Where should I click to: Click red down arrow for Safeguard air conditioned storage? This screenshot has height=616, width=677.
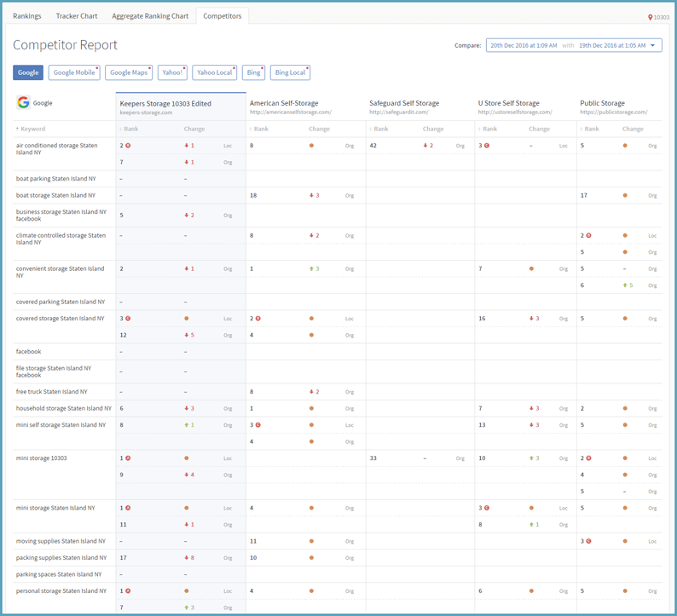(x=425, y=146)
